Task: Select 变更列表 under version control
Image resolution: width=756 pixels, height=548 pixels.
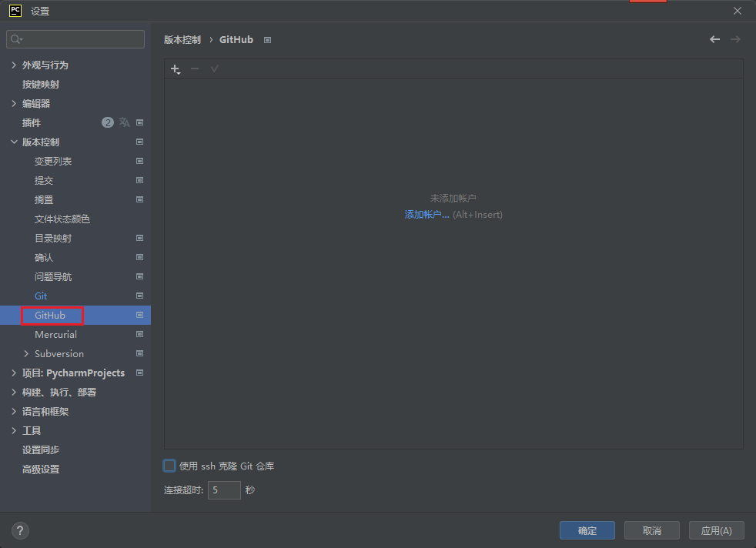Action: pos(53,162)
